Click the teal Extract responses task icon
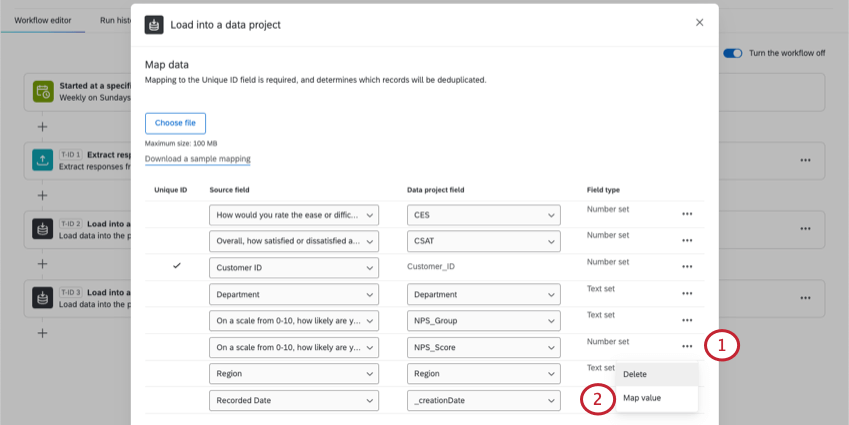 pos(43,159)
